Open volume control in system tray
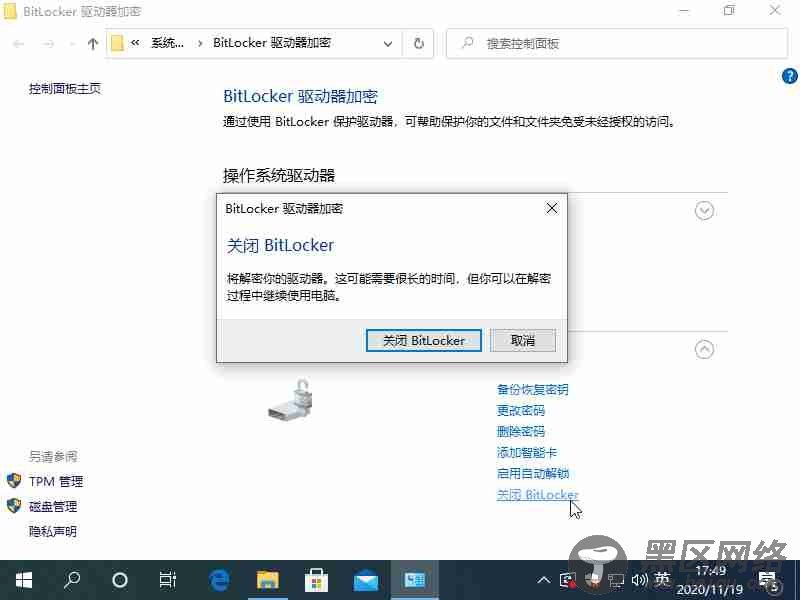800x600 pixels. tap(639, 580)
